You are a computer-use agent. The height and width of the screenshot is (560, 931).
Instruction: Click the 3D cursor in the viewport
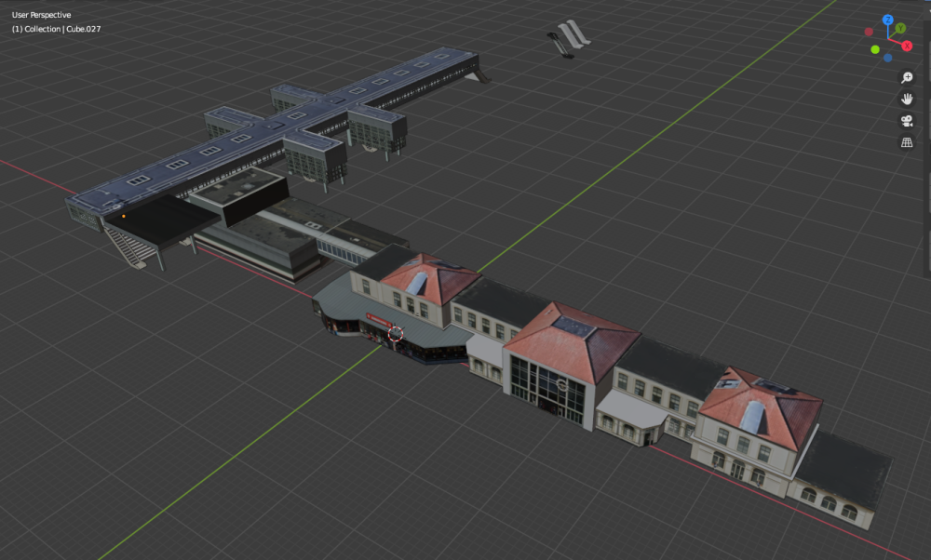(396, 333)
